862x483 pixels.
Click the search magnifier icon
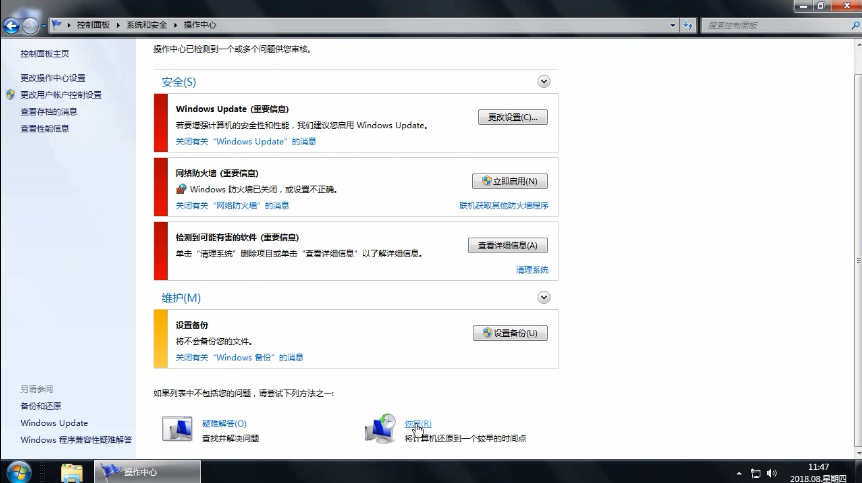855,25
